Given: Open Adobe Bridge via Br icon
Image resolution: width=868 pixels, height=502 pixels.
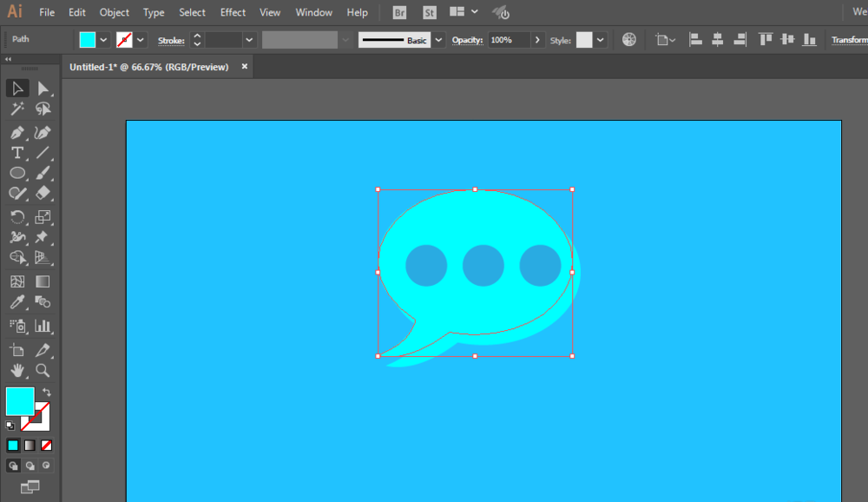Looking at the screenshot, I should click(399, 12).
